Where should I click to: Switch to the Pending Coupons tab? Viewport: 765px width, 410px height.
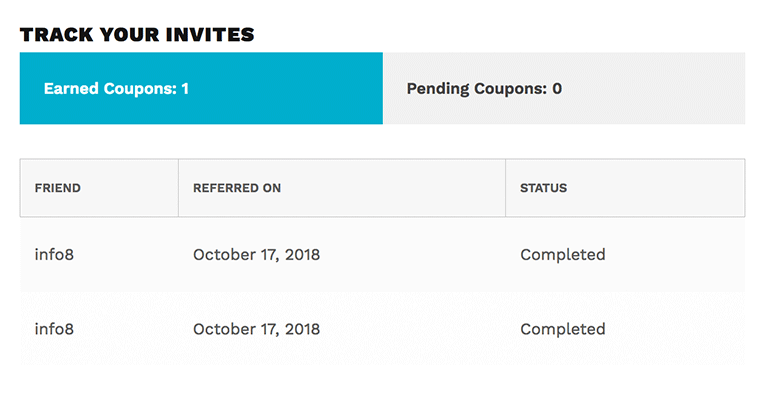point(564,88)
